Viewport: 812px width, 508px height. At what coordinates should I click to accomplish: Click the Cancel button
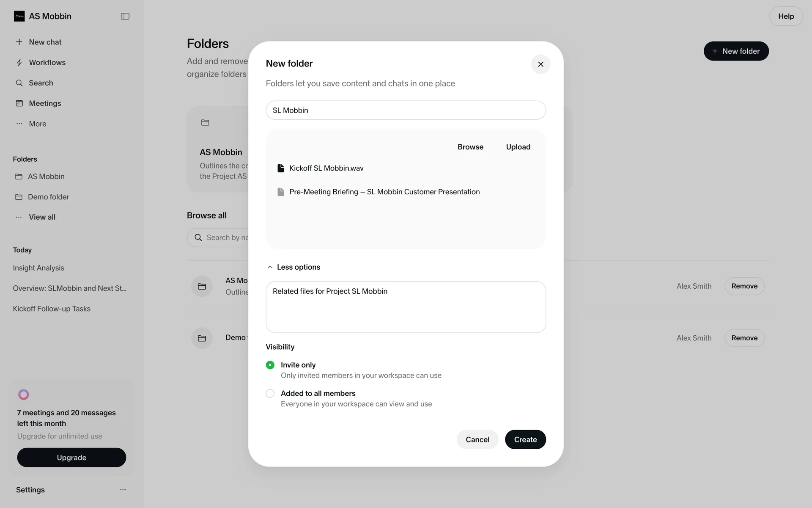click(x=477, y=439)
